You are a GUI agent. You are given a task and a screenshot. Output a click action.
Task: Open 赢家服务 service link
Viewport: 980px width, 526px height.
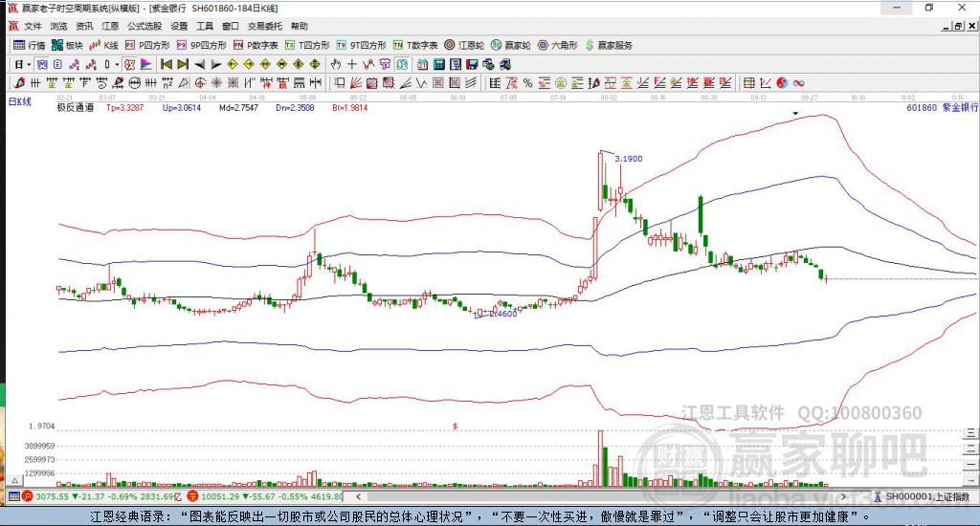609,45
